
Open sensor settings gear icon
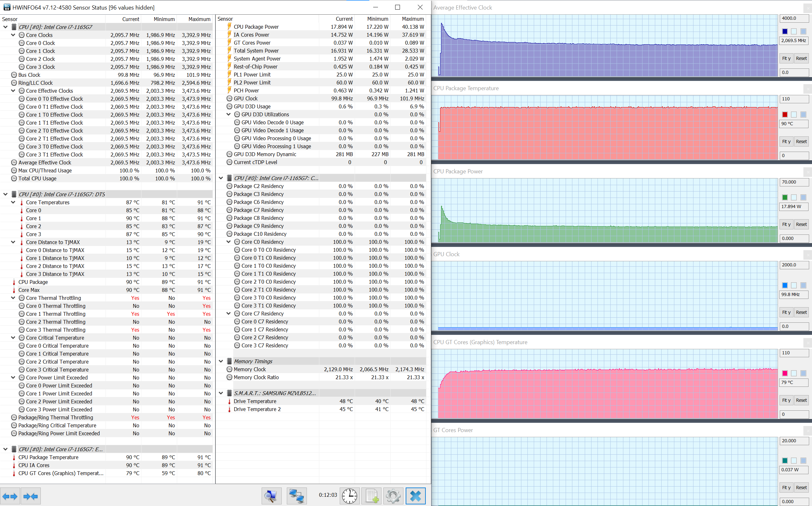393,495
